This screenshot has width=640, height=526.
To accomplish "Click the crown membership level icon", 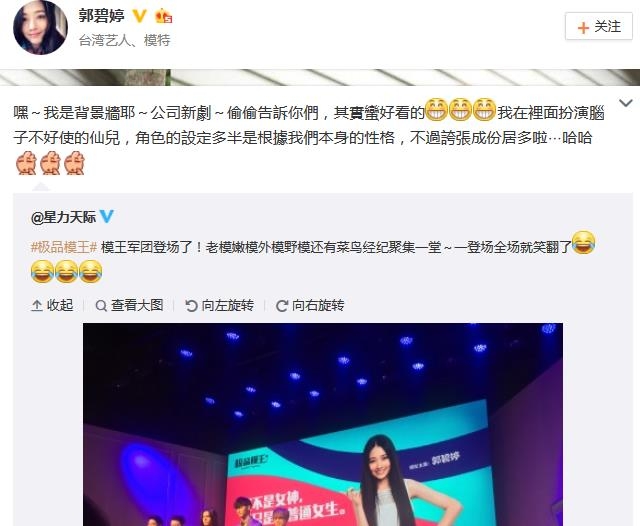I will (163, 16).
